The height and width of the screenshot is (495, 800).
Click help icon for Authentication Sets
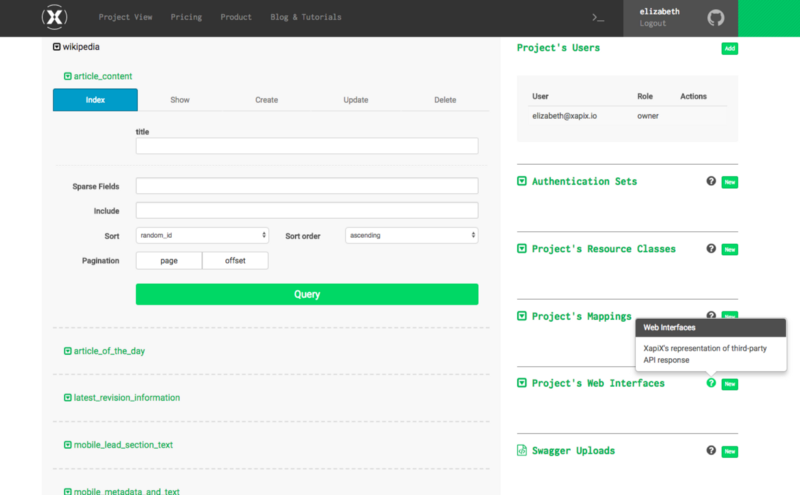pos(711,181)
